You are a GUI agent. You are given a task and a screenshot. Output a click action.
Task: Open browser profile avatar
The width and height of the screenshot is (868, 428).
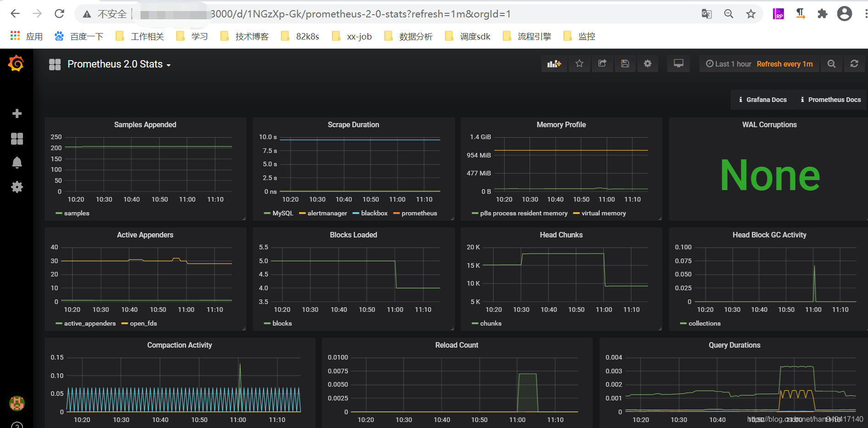pos(845,14)
